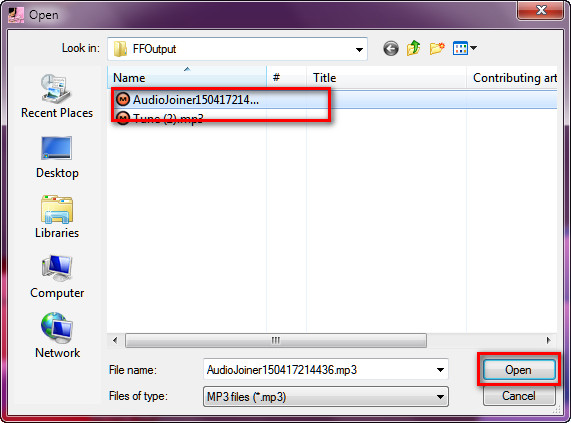
Task: Go back using the Back arrow icon
Action: [391, 48]
